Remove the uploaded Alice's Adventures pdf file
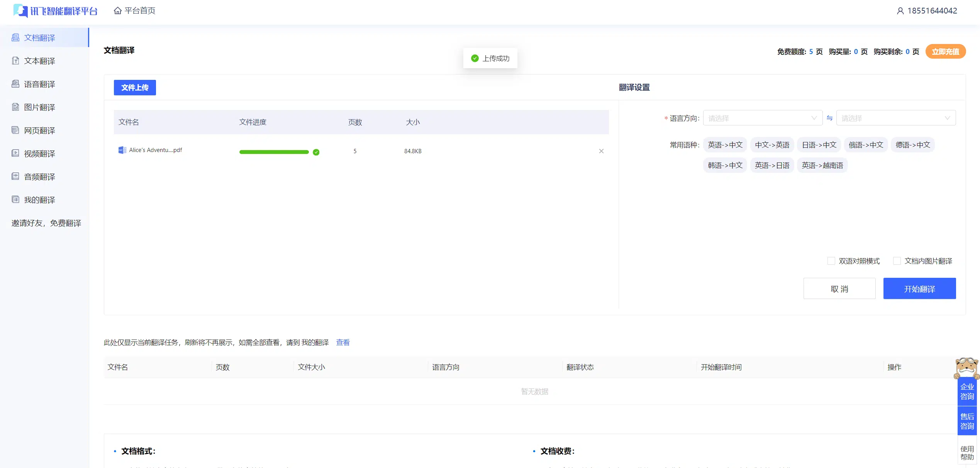Viewport: 980px width, 468px height. pos(601,151)
